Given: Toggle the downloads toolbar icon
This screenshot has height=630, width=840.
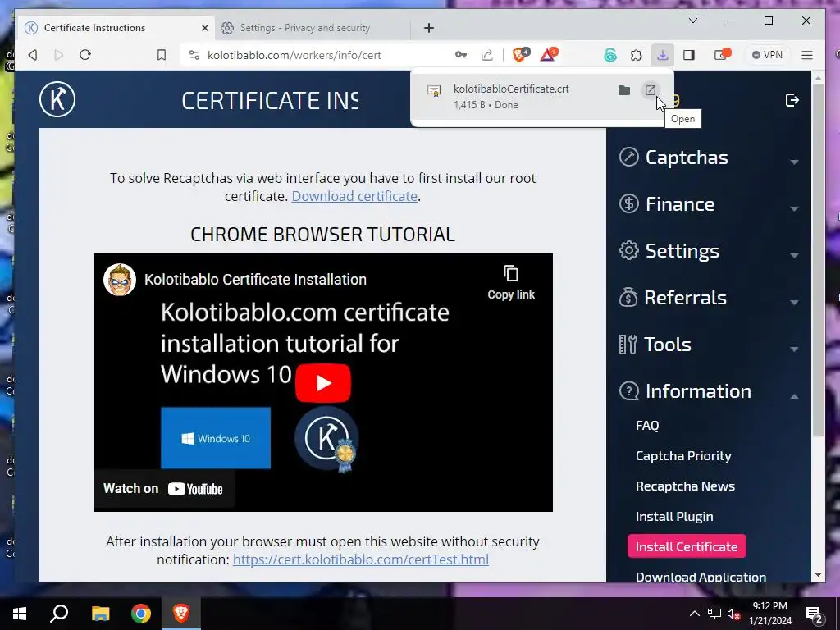Looking at the screenshot, I should [663, 55].
